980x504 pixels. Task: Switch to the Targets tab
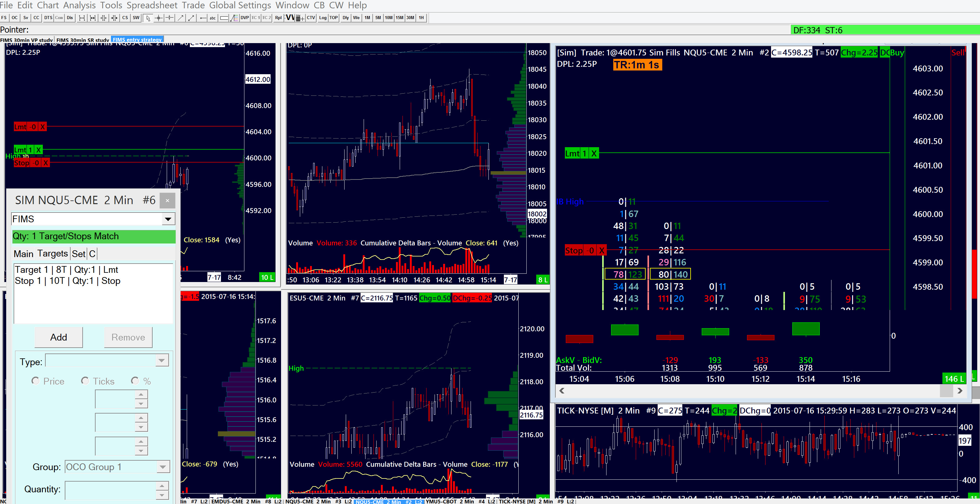point(52,253)
